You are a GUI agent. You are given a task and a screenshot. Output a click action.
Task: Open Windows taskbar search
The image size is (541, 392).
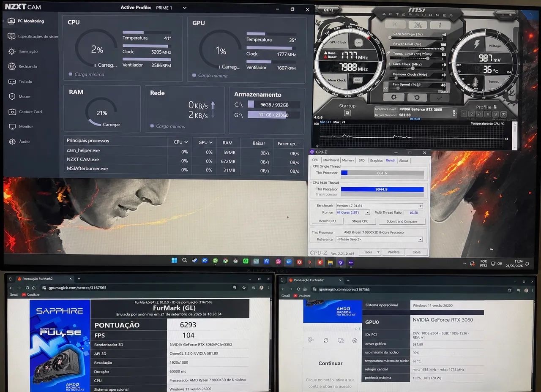(185, 260)
